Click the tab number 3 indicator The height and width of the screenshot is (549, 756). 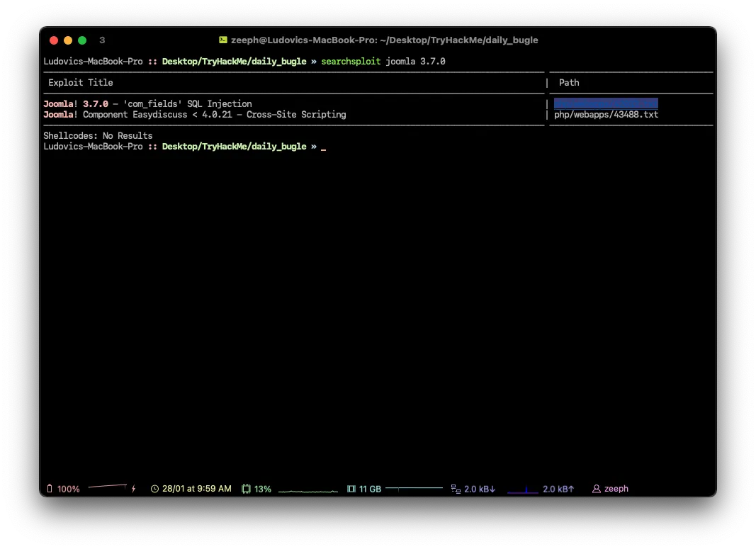[102, 40]
